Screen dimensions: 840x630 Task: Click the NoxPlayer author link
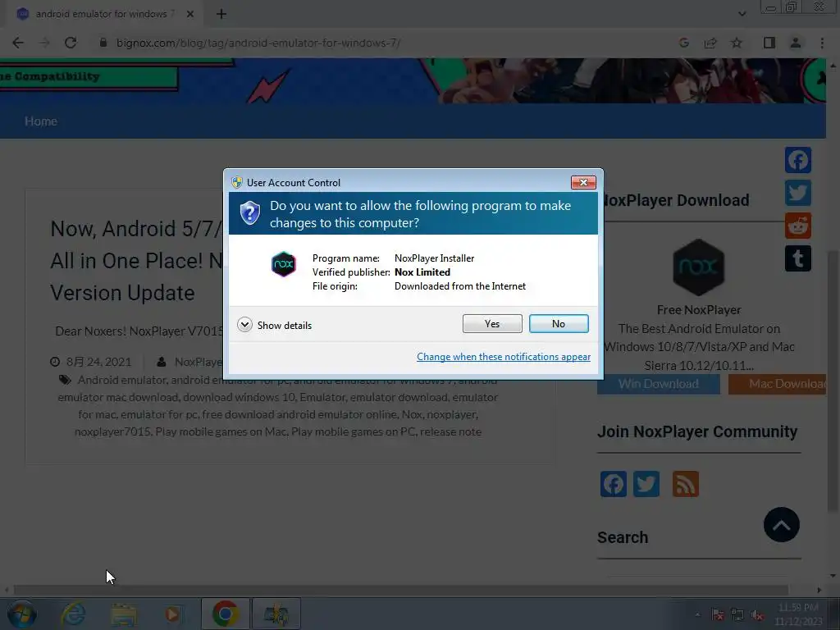pyautogui.click(x=199, y=362)
